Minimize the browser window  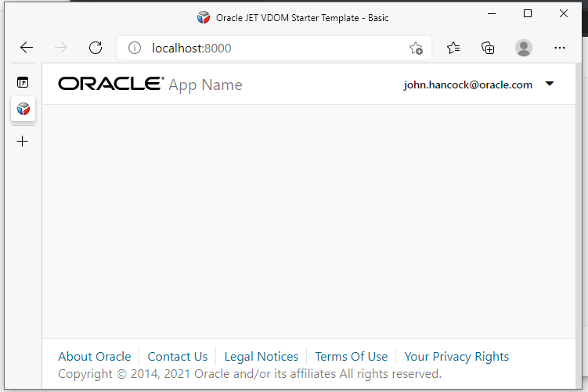pos(492,14)
